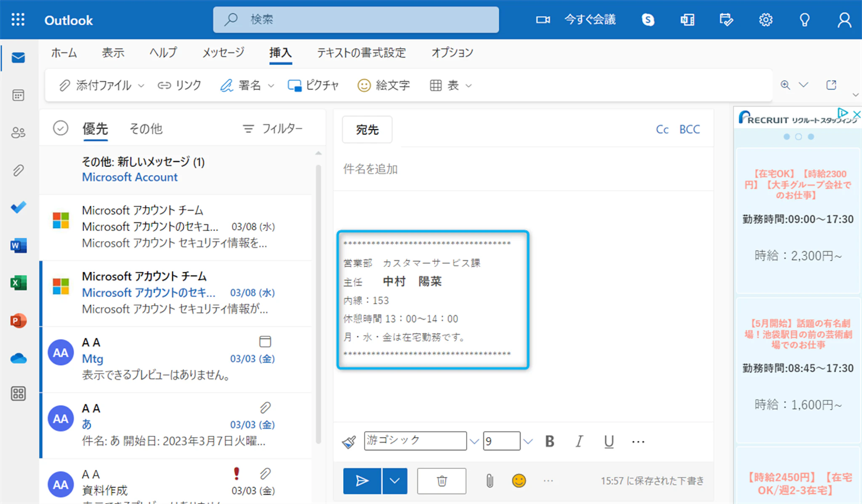Click the paperclip attach icon below editor

[490, 481]
